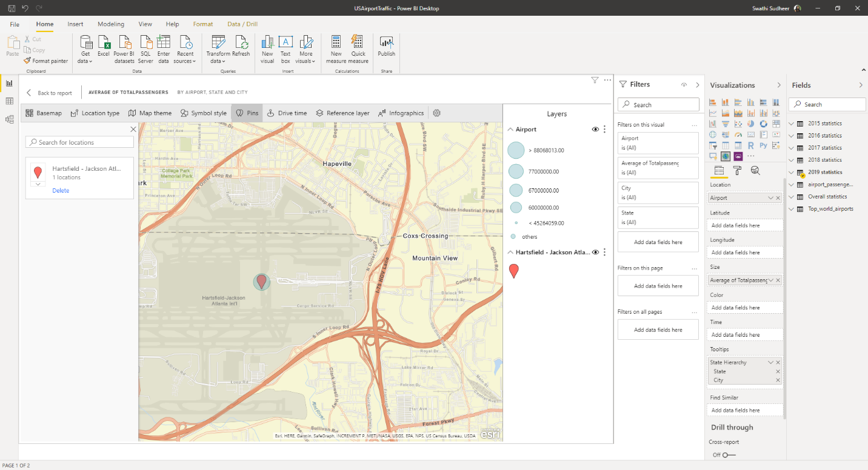Viewport: 868px width, 470px height.
Task: Click the Quick measure button
Action: (x=358, y=50)
